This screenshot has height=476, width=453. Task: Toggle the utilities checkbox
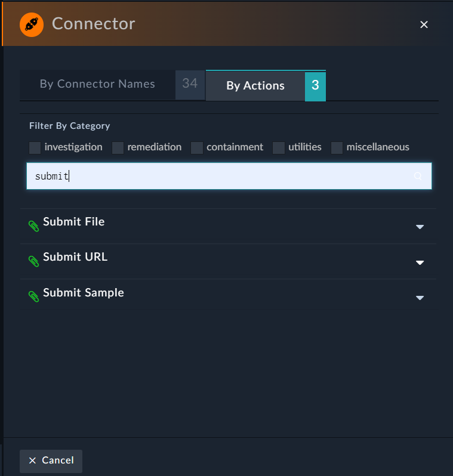pos(279,147)
